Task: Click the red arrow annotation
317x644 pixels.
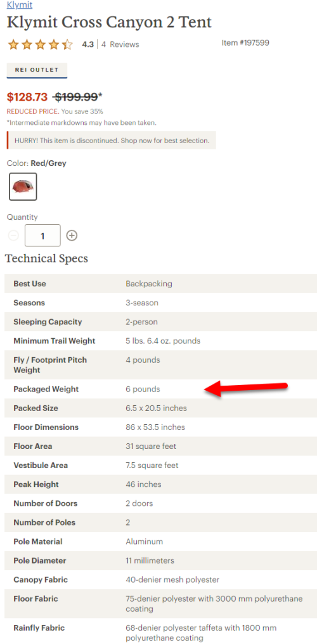Action: (x=245, y=389)
